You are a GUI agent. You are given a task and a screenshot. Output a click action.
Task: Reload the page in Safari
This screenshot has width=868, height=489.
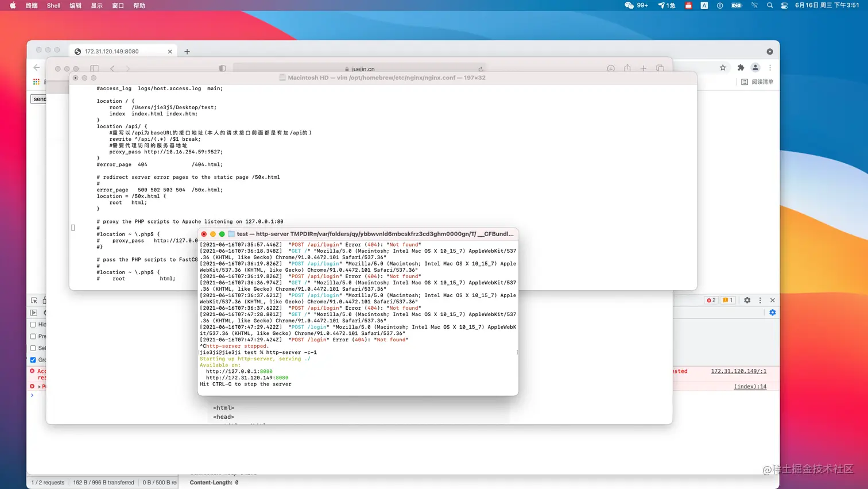[480, 68]
